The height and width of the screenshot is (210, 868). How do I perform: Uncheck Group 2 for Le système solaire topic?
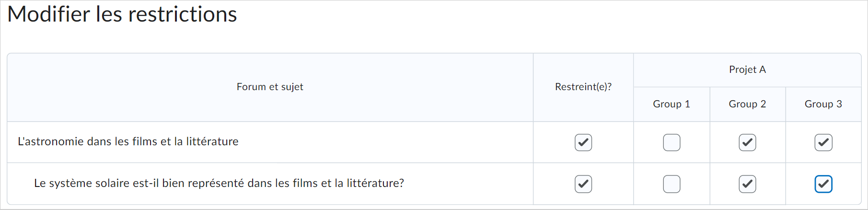coord(747,184)
